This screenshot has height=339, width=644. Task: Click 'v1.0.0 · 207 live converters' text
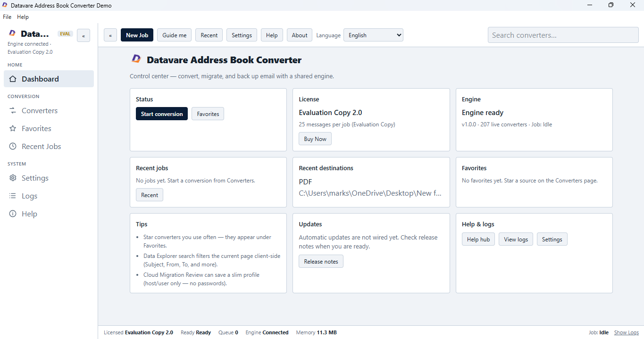507,124
